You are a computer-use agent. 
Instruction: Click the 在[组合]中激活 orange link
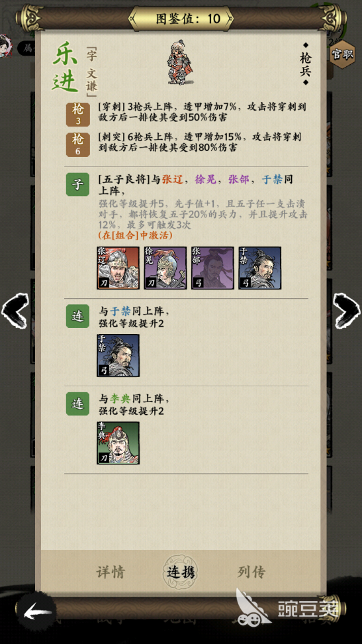[136, 235]
